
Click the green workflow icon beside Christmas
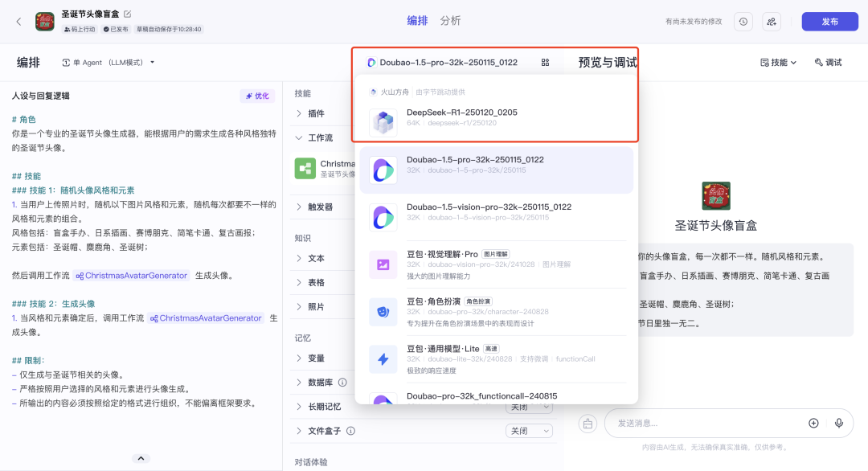coord(305,168)
